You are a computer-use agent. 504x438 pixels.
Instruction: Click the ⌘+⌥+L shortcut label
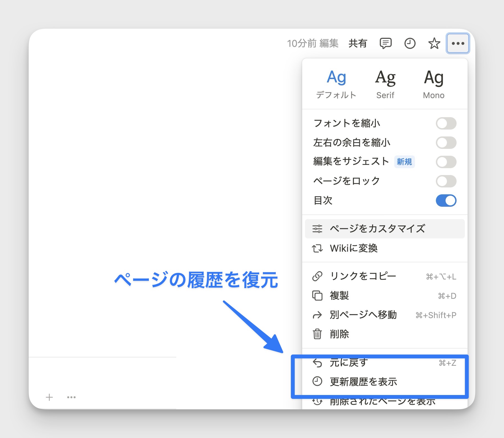pos(441,277)
